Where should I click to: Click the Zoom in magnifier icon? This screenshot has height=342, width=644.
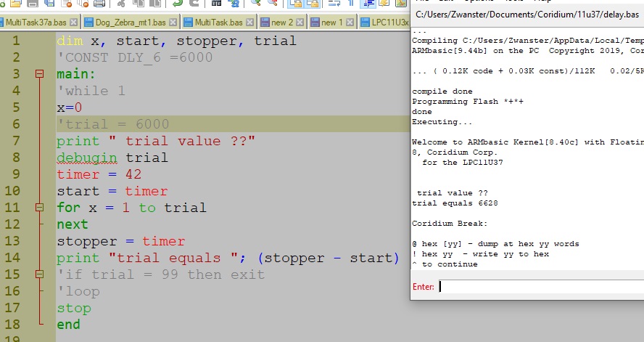(255, 4)
